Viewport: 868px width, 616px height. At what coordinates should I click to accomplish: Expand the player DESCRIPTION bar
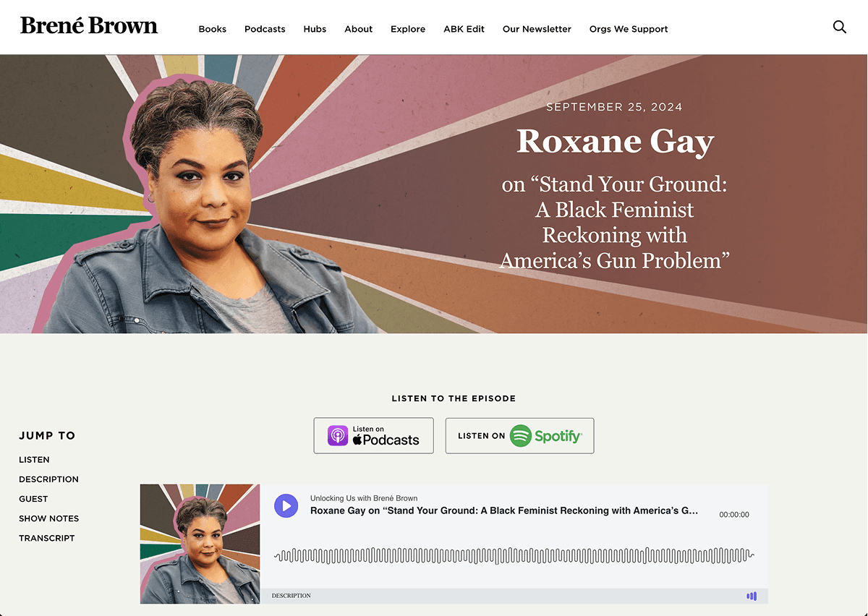tap(514, 596)
